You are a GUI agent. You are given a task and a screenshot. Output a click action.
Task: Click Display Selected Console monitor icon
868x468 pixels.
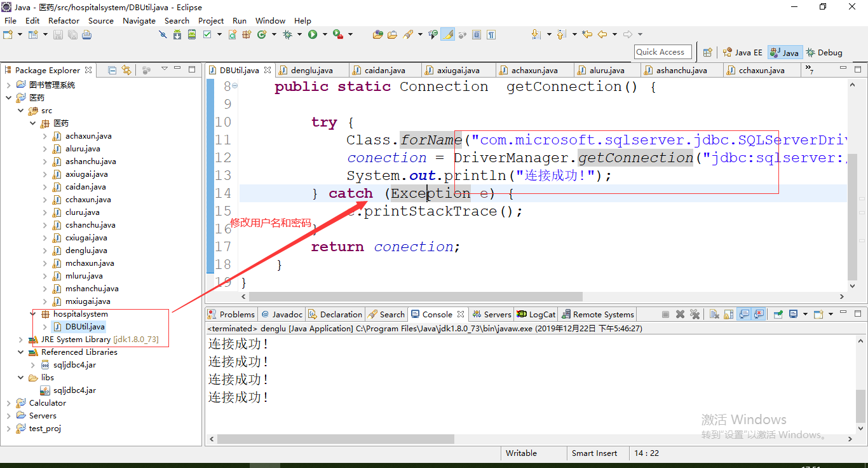click(793, 314)
